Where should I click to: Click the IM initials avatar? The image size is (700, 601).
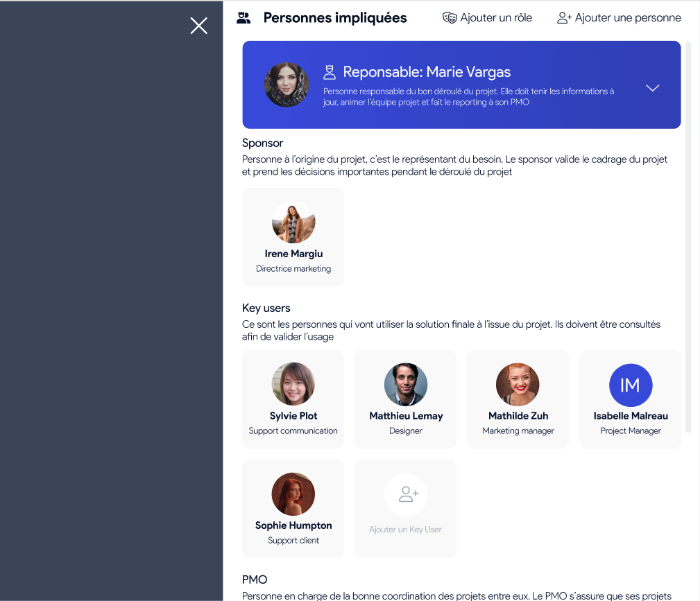631,385
